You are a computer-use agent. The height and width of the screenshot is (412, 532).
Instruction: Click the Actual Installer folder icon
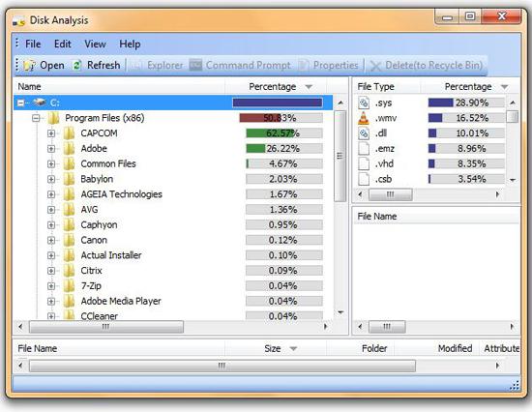(x=69, y=255)
